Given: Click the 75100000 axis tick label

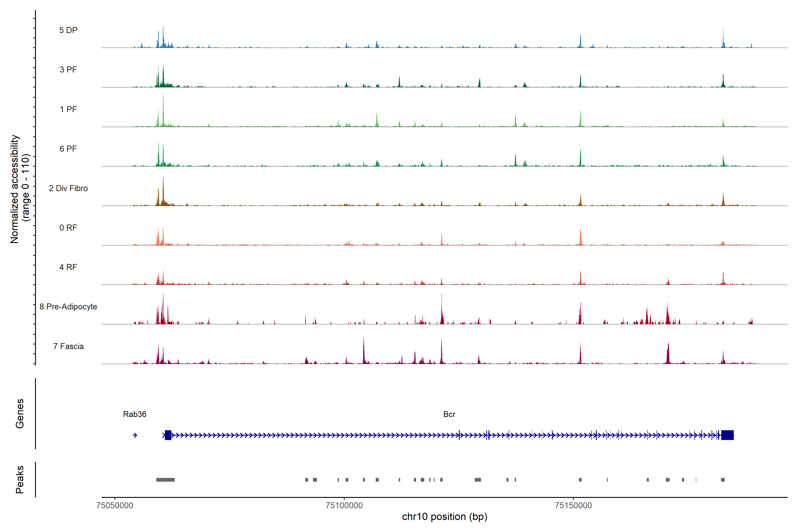Looking at the screenshot, I should click(344, 505).
